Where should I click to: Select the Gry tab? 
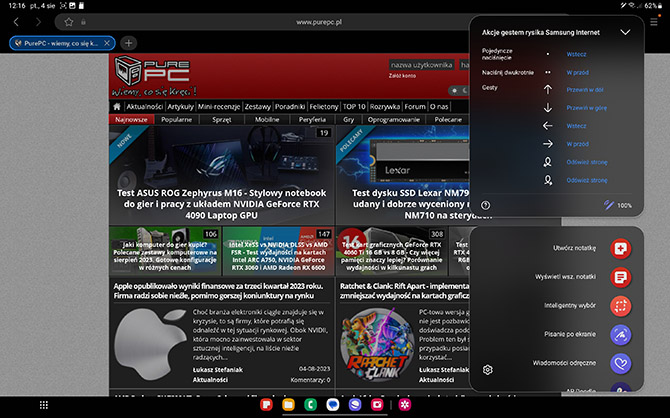(x=349, y=120)
